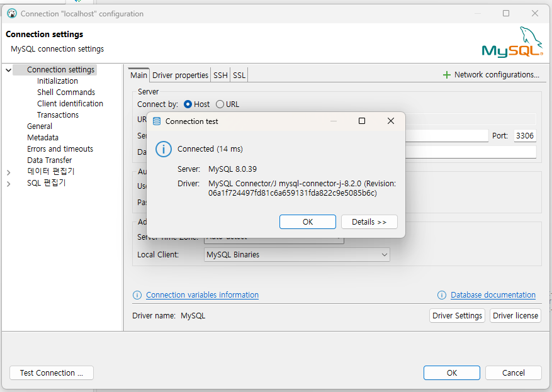Viewport: 552px width, 392px height.
Task: Close the Connection test dialog
Action: click(x=391, y=121)
